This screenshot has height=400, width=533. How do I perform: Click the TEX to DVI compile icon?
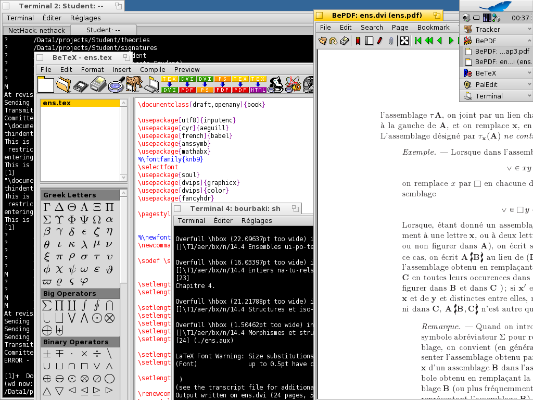pos(169,85)
